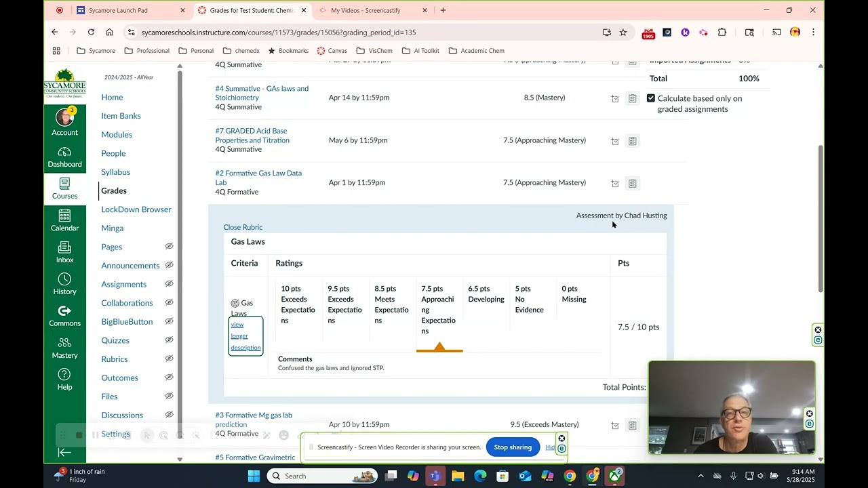This screenshot has width=868, height=488.
Task: Expand the Gas Laws view longer description
Action: click(x=245, y=336)
